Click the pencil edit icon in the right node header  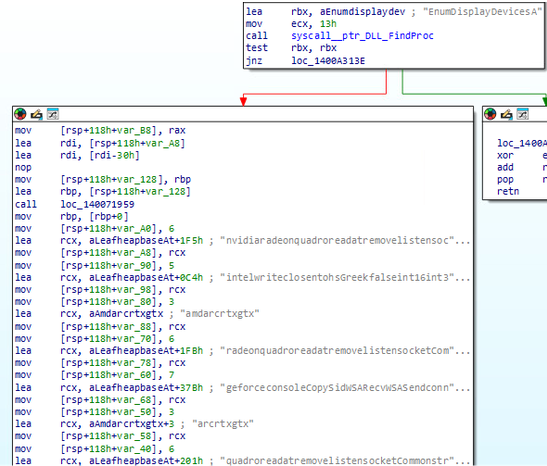506,114
